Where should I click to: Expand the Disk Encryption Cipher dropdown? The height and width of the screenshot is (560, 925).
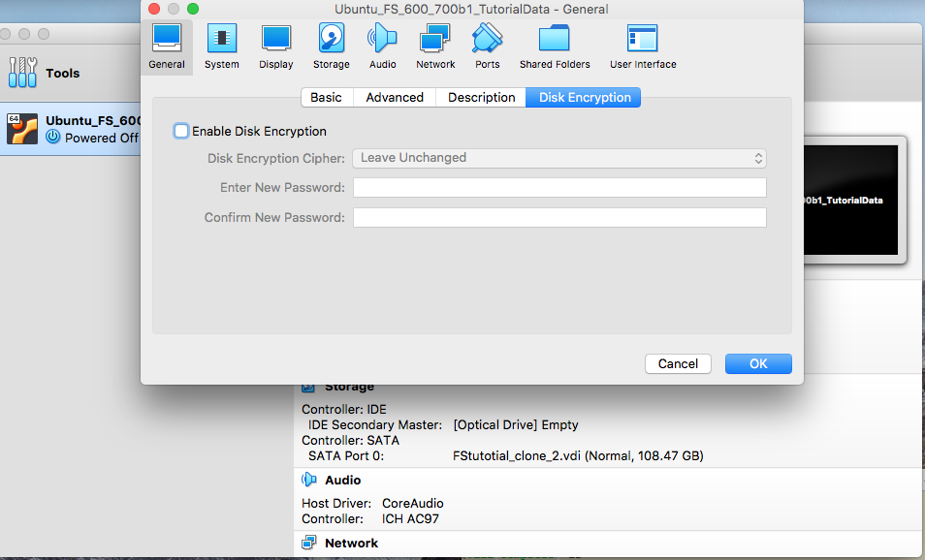point(559,158)
